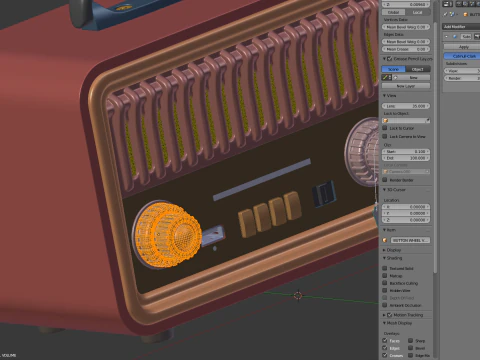Image resolution: width=480 pixels, height=360 pixels.
Task: Click the cube icon in the Lock to Object field
Action: point(386,121)
